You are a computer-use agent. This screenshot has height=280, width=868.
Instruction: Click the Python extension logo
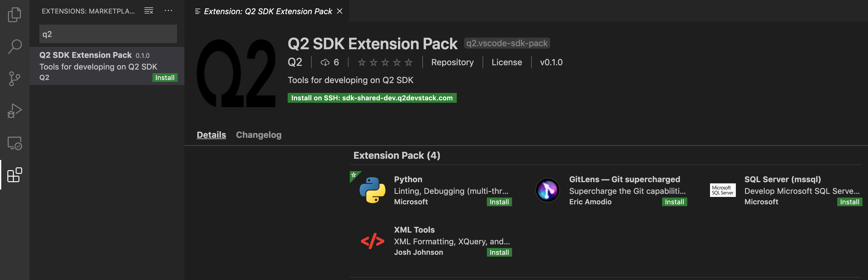tap(372, 190)
